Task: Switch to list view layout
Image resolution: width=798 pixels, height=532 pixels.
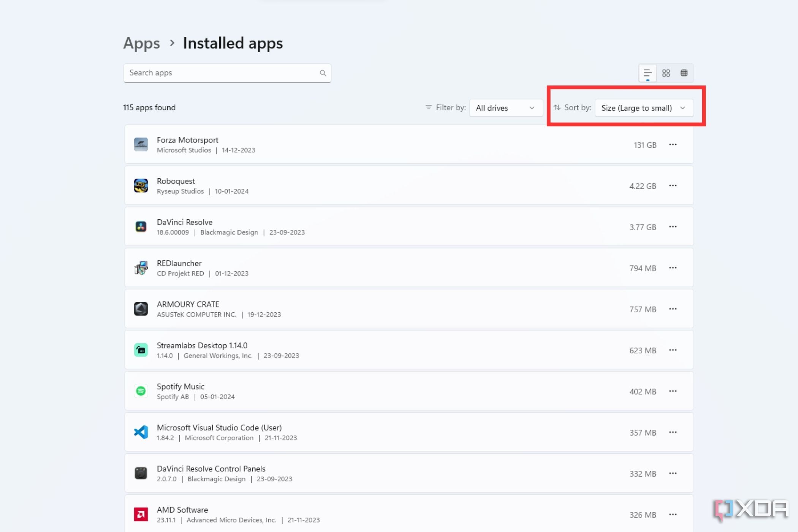Action: point(647,73)
